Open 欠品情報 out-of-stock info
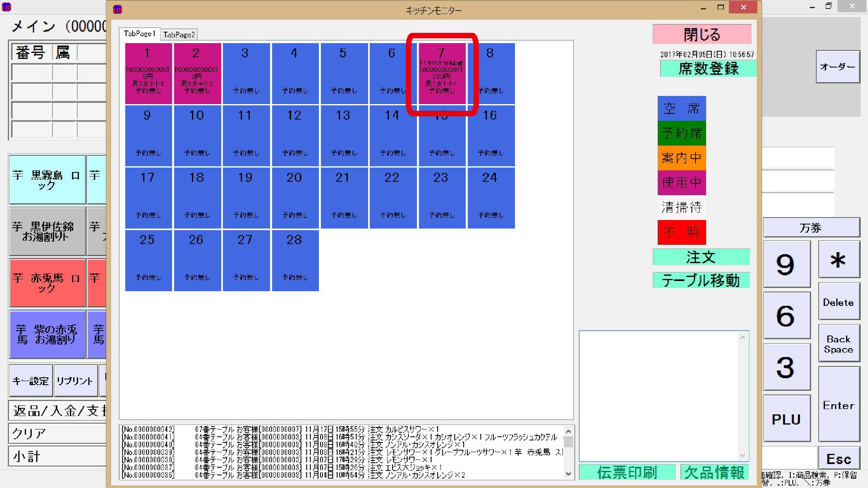The width and height of the screenshot is (868, 488). tap(714, 472)
